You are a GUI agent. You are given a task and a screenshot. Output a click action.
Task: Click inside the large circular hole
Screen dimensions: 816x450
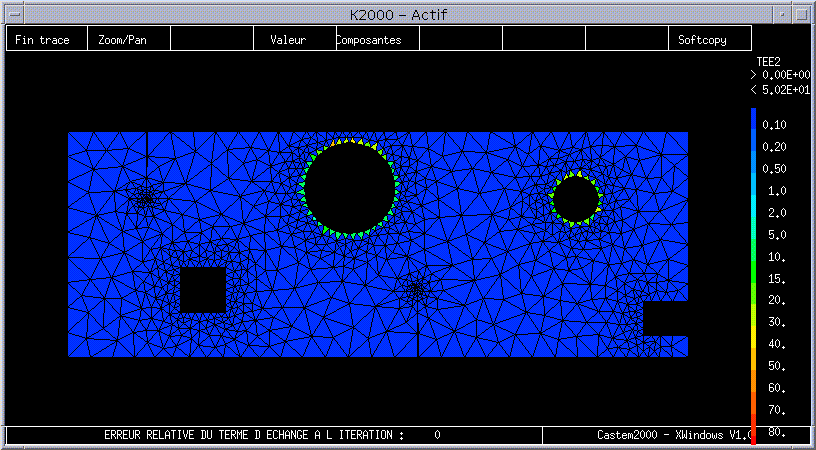[x=349, y=187]
